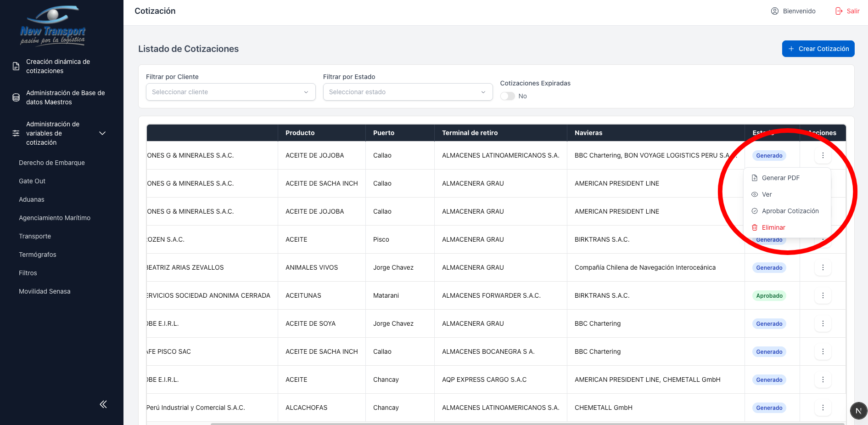Open the Derecho de Embarque sidebar link
The width and height of the screenshot is (868, 425).
(52, 163)
